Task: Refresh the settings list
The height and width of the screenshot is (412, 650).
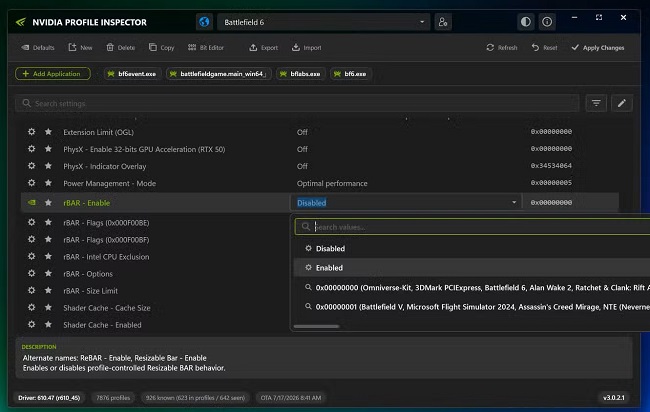Action: click(x=502, y=48)
